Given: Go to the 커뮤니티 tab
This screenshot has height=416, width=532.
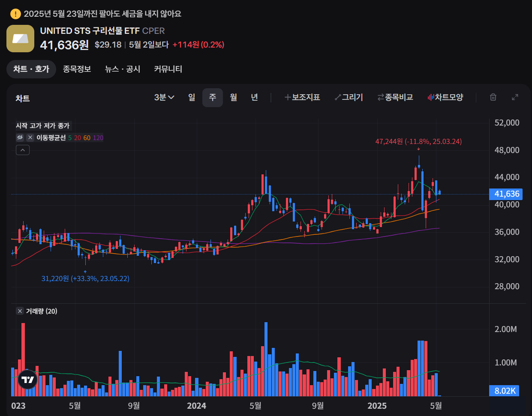Looking at the screenshot, I should coord(168,69).
